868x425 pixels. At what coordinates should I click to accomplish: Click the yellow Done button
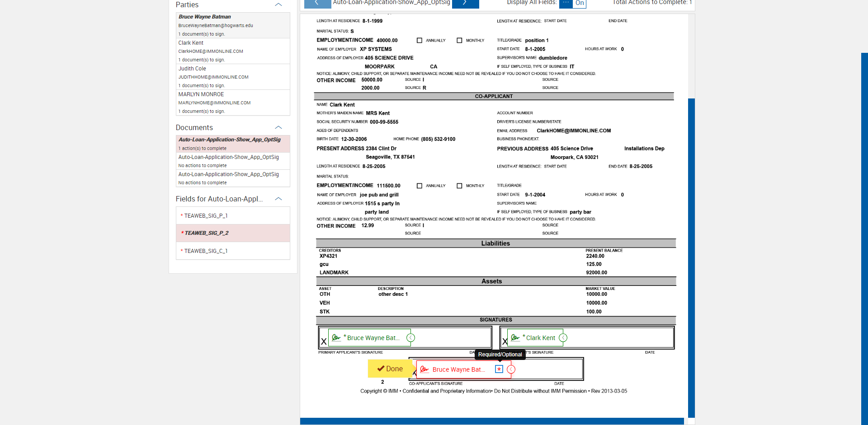point(391,369)
